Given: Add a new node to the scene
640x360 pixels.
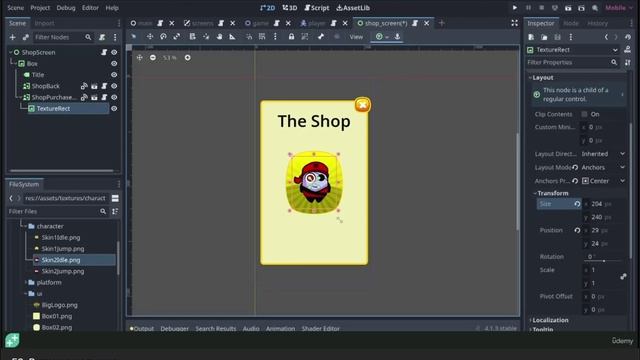Looking at the screenshot, I should tap(13, 37).
